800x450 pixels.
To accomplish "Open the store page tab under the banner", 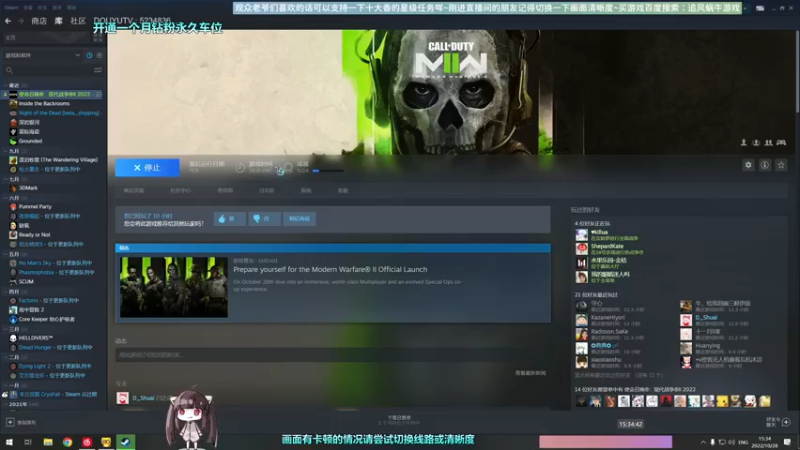I will (x=134, y=190).
